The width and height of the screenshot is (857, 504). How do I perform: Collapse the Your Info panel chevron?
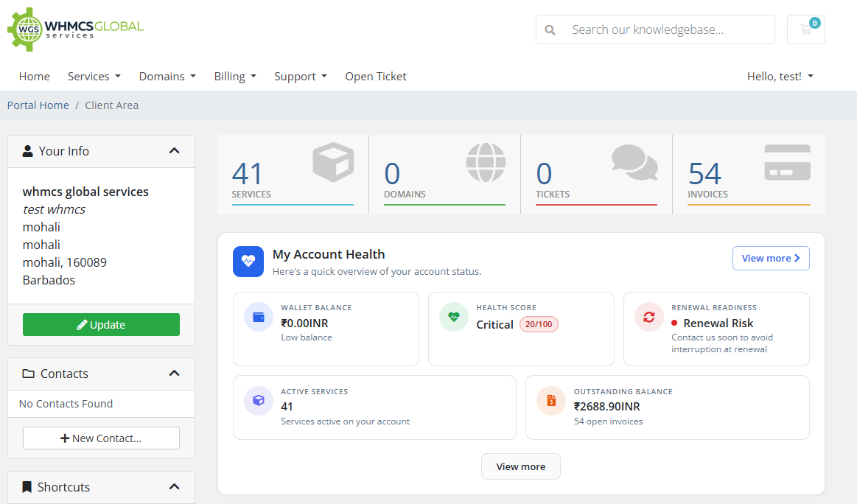tap(175, 151)
